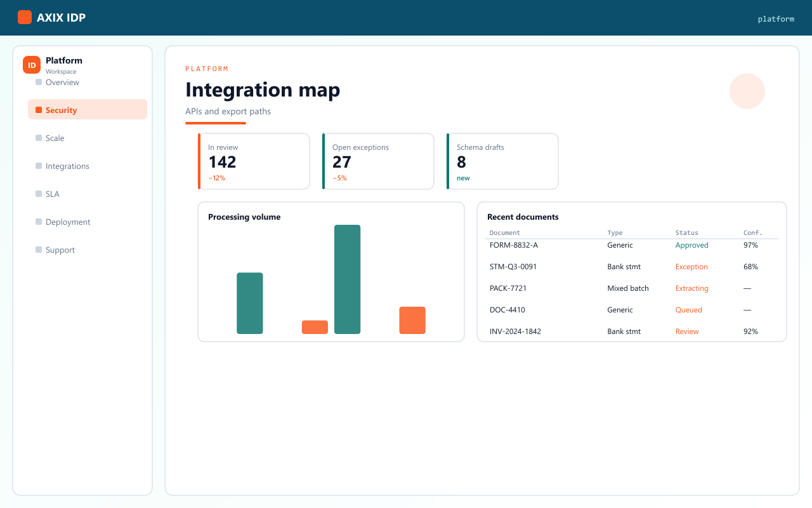Click the Integration map page heading
This screenshot has width=812, height=508.
pos(263,90)
